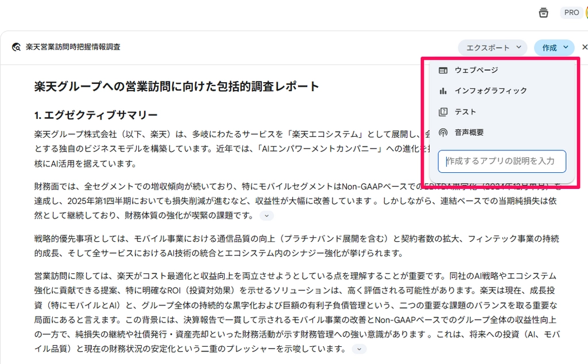Expand sources chevron after 喫緊の課題です
The height and width of the screenshot is (364, 588).
(x=266, y=215)
